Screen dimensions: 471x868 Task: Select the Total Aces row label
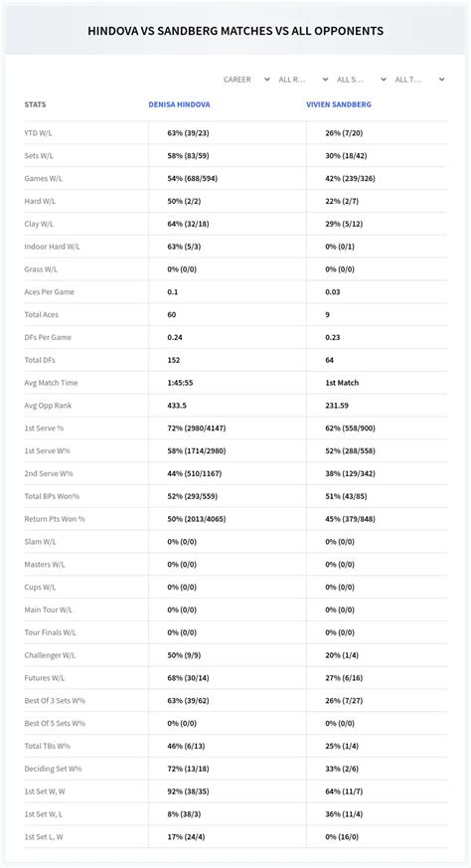pos(42,315)
